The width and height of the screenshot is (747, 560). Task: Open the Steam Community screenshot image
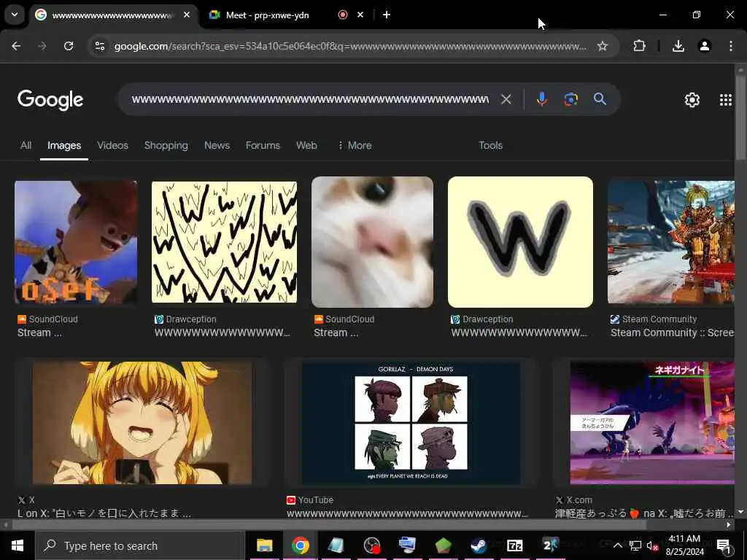point(671,242)
